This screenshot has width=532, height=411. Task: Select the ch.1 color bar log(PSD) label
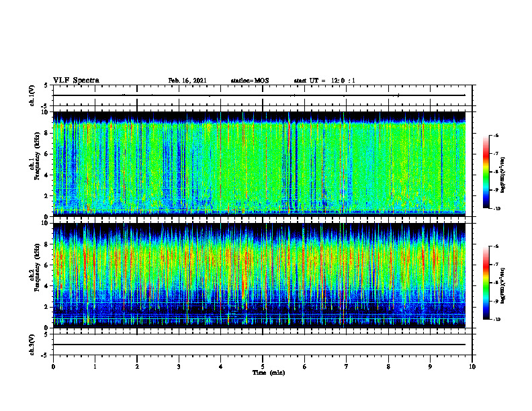pos(502,175)
